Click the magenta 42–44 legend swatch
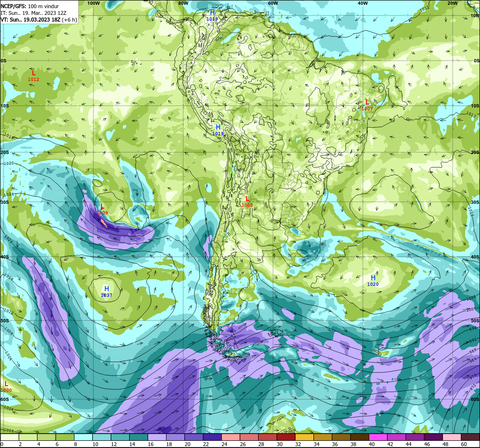Viewport: 480px width, 448px height. [x=397, y=437]
